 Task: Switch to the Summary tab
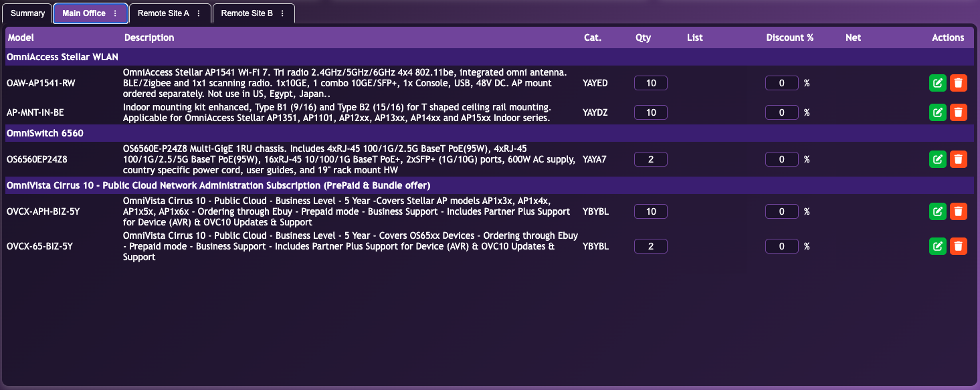(27, 13)
